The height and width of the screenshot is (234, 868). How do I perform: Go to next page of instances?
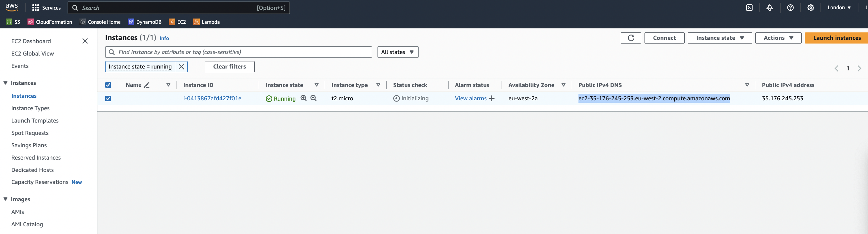(x=859, y=69)
